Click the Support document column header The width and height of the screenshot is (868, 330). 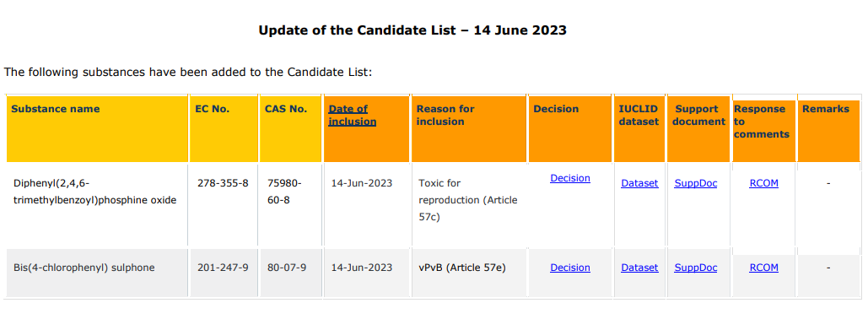(698, 115)
